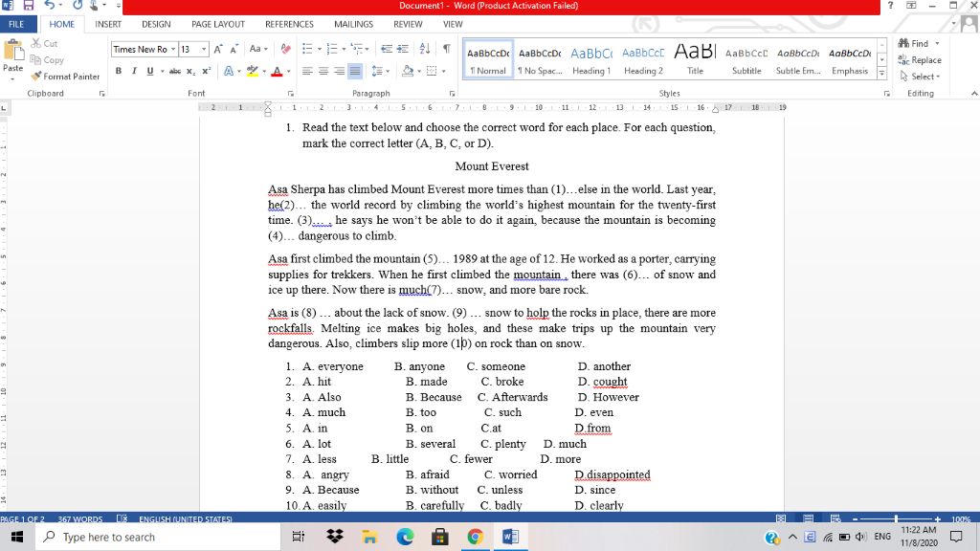This screenshot has width=980, height=551.
Task: Expand the Styles gallery More arrow
Action: click(x=881, y=73)
